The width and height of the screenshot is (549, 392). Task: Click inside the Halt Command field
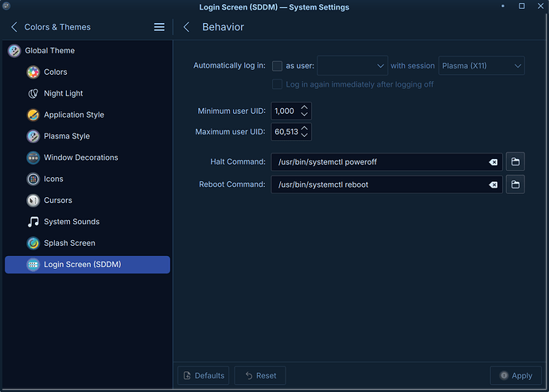pos(380,161)
